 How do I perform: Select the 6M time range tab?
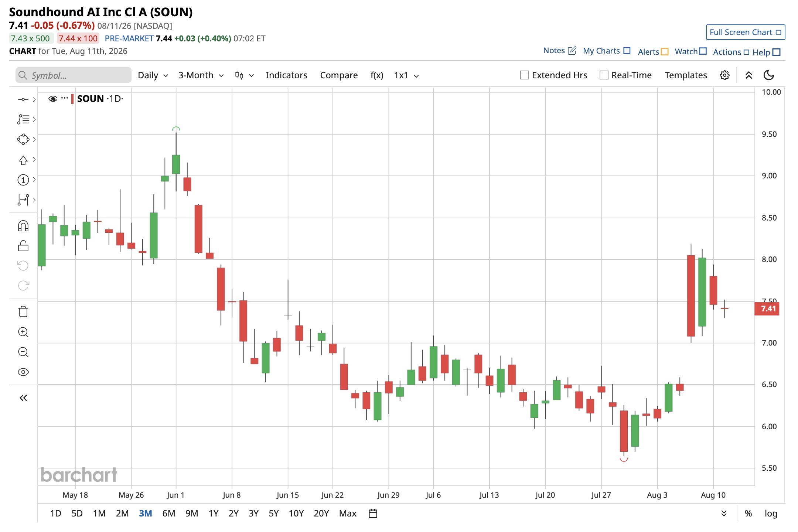point(168,513)
